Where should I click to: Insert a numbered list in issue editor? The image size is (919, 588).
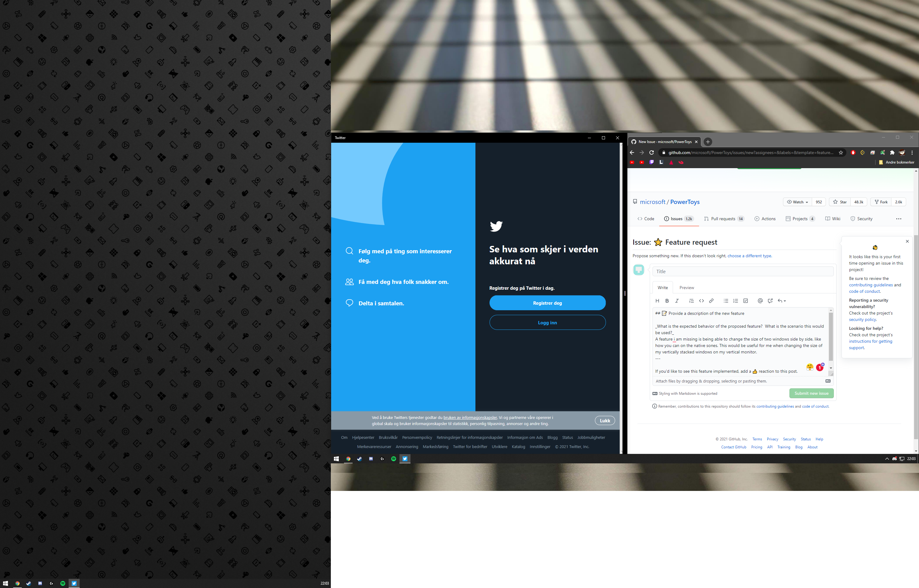coord(736,301)
